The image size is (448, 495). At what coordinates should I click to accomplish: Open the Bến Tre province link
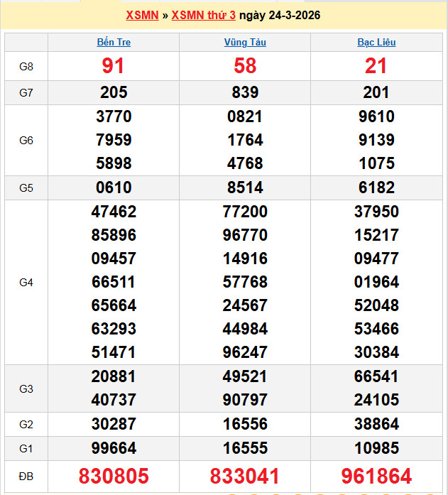point(114,42)
